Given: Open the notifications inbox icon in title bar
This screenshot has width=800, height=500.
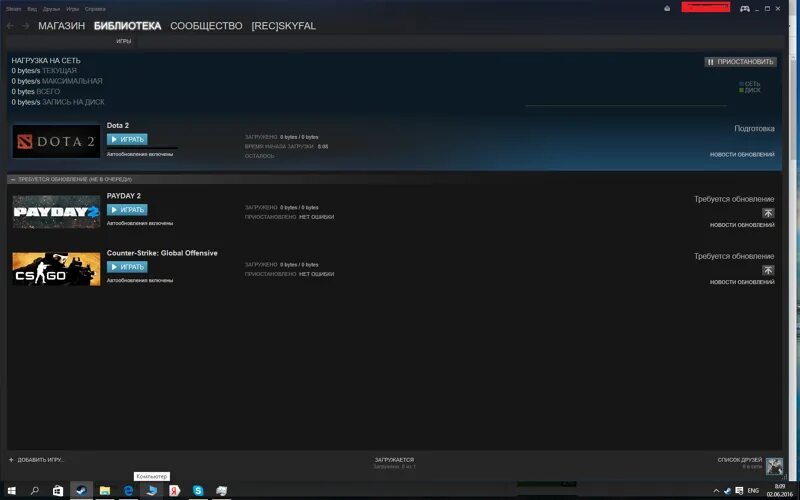Looking at the screenshot, I should [x=667, y=8].
